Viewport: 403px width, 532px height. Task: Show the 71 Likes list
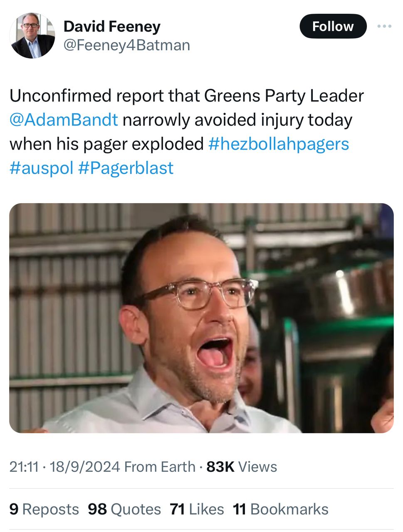click(197, 509)
